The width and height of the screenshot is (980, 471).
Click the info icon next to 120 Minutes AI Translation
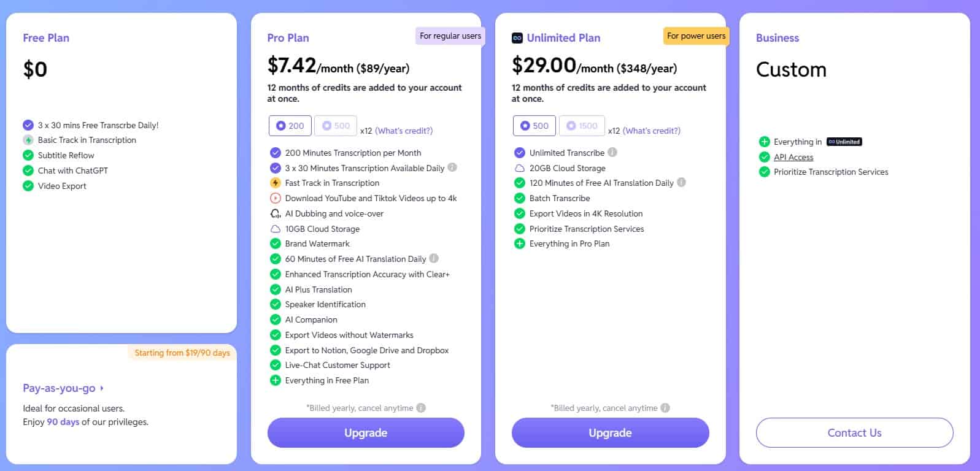[681, 182]
